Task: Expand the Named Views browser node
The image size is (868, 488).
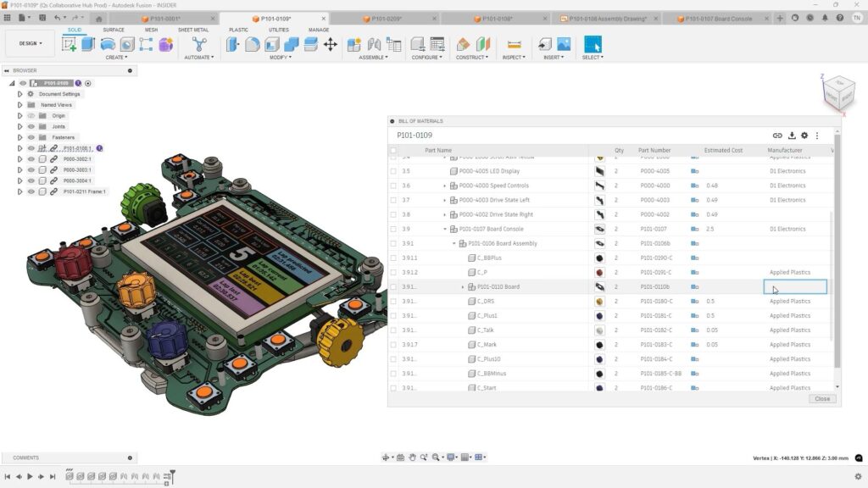Action: click(x=19, y=105)
